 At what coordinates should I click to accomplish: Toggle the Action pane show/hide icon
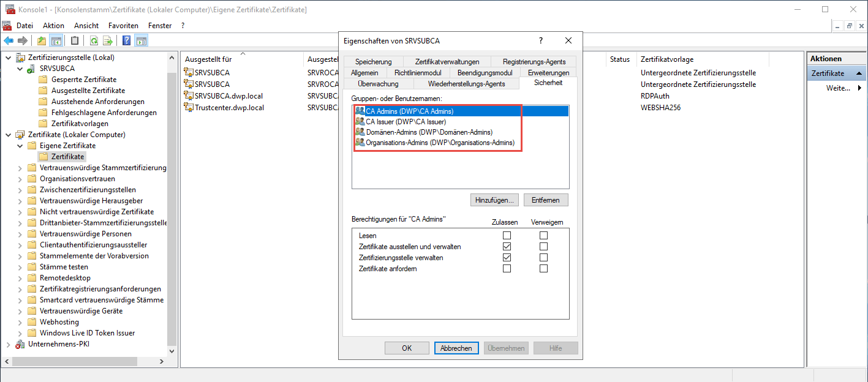[142, 41]
